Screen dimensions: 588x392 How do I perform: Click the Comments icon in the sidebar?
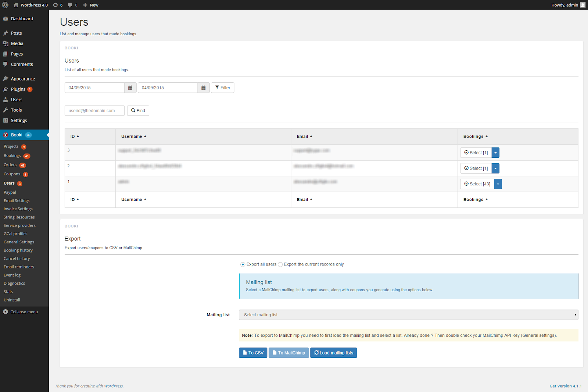6,64
